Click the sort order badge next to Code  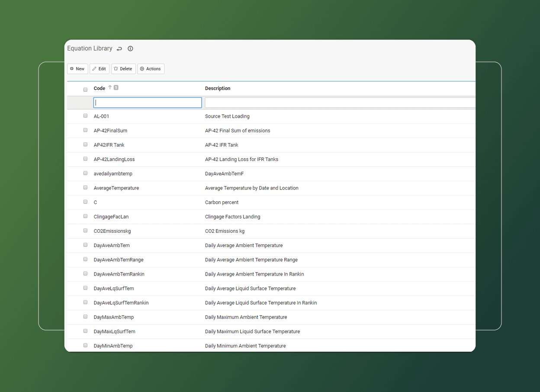pyautogui.click(x=116, y=87)
